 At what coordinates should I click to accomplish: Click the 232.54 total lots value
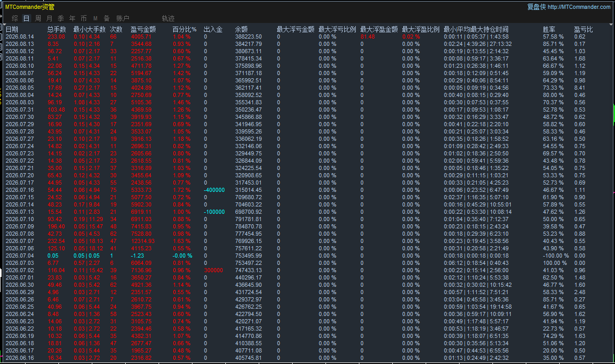click(x=56, y=241)
